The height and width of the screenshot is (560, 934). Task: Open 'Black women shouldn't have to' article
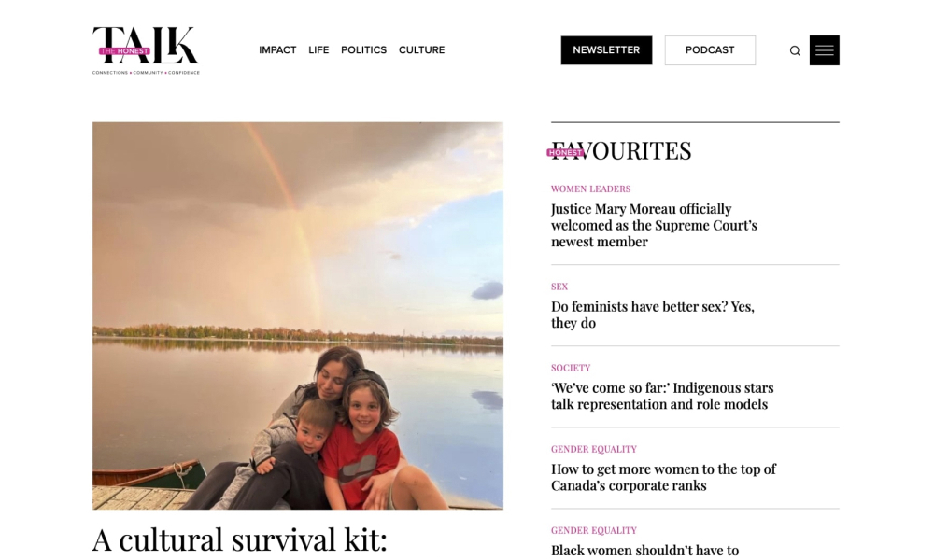[x=645, y=551]
